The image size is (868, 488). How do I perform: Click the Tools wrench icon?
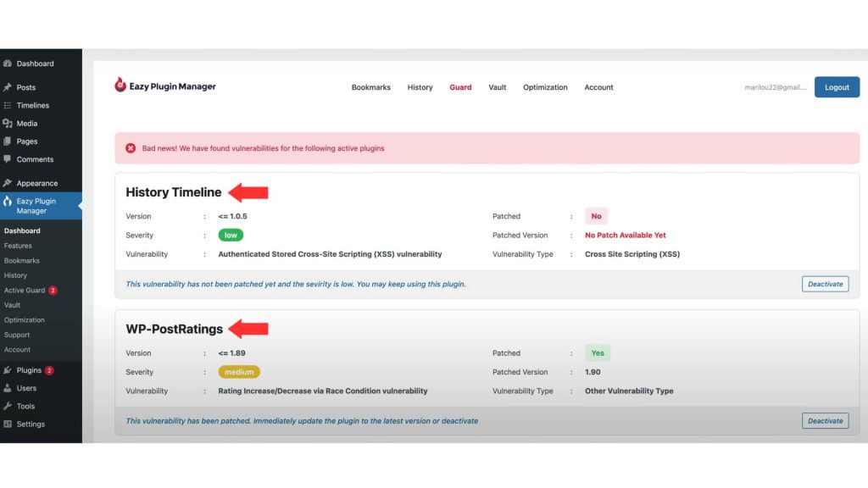coord(7,406)
